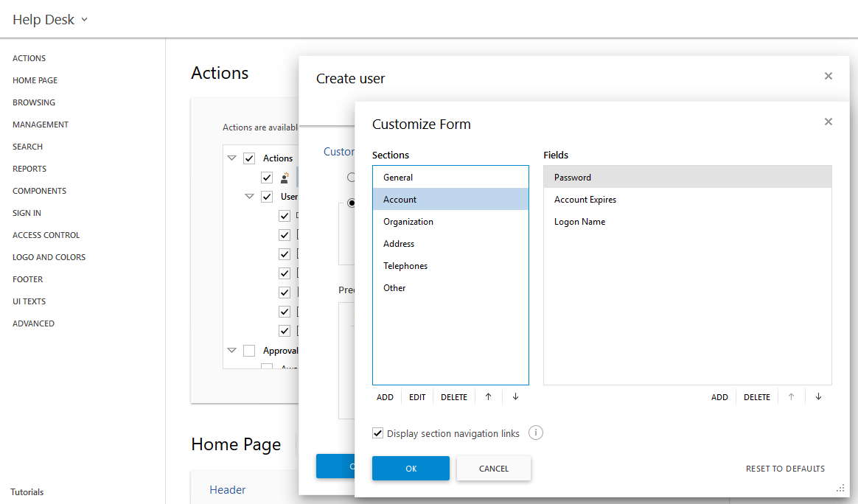This screenshot has height=504, width=858.
Task: Open the Help Desk dropdown
Action: (x=50, y=20)
